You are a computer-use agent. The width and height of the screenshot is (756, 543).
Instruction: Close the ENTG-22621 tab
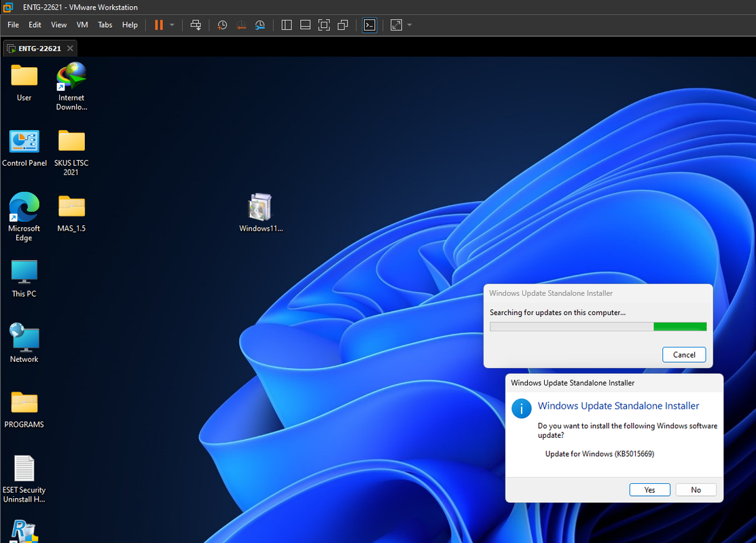(71, 49)
